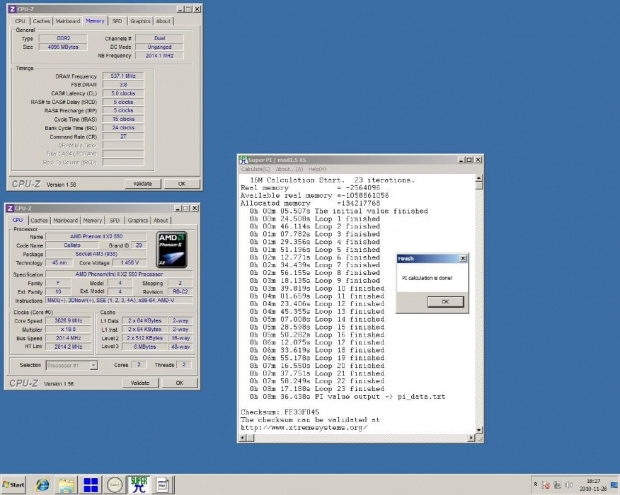Click the http://www.xtremesystems.org/ text
The image size is (620, 495).
304,427
